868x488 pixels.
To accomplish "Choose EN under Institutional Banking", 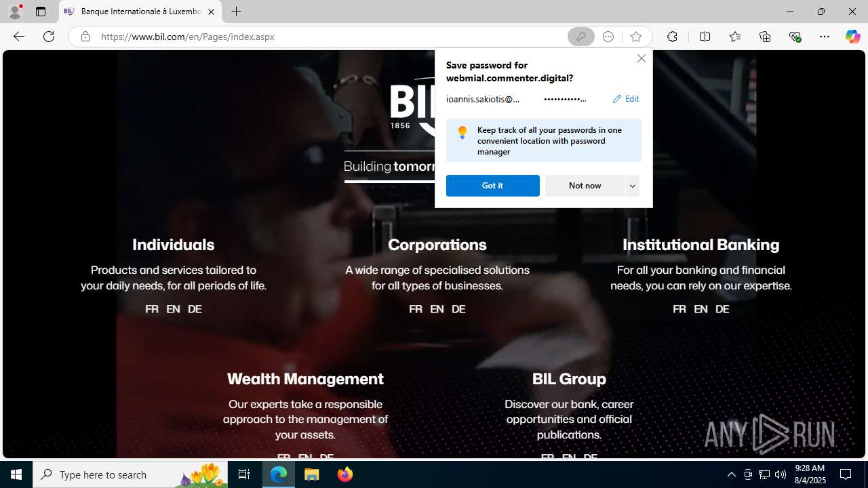I will [701, 309].
